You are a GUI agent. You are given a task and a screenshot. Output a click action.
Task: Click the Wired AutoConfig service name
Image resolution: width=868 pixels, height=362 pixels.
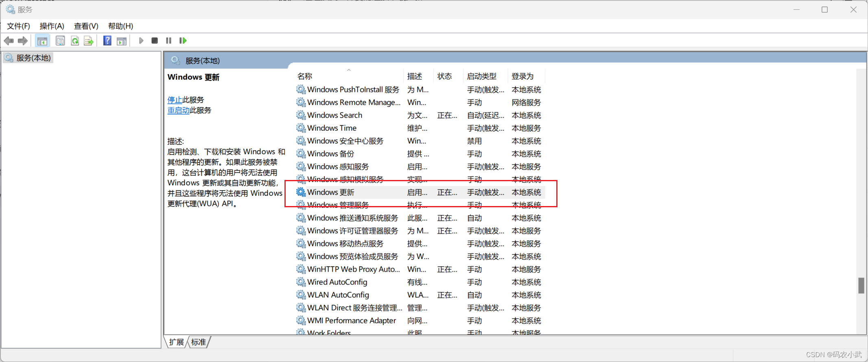coord(337,282)
